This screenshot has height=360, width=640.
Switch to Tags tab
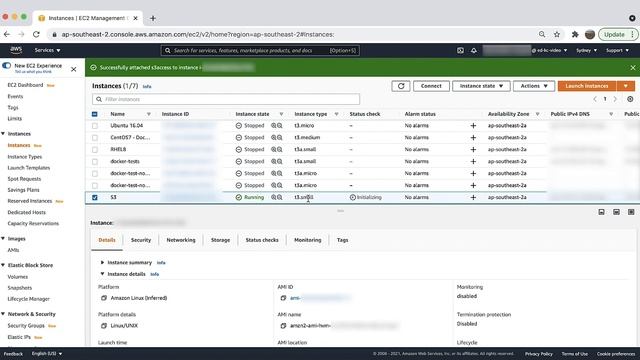(342, 240)
